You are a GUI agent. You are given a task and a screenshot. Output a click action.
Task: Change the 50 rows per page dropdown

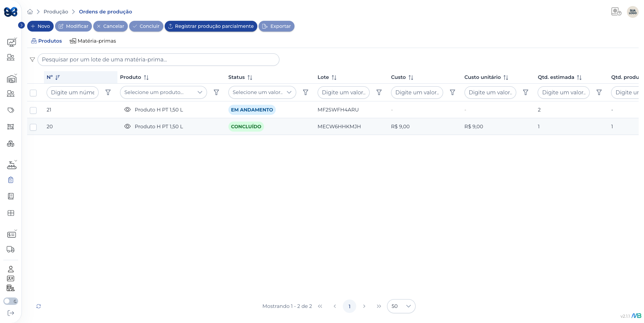[x=401, y=306]
